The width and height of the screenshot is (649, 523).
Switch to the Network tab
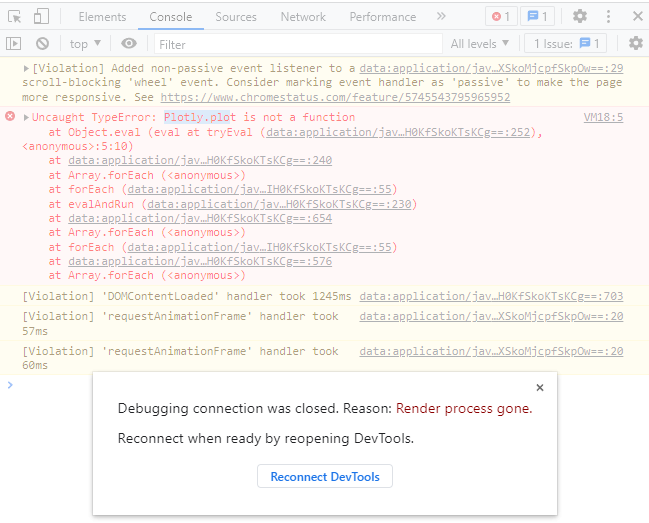[303, 17]
